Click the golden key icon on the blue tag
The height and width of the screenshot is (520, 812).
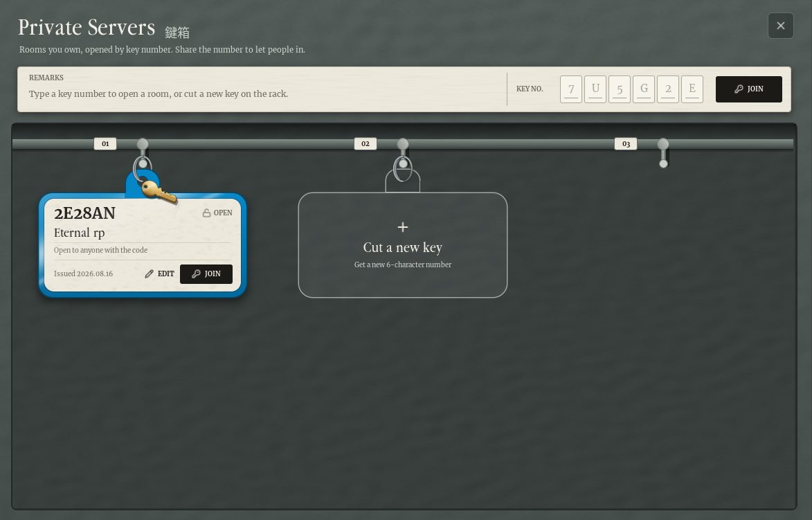click(159, 192)
